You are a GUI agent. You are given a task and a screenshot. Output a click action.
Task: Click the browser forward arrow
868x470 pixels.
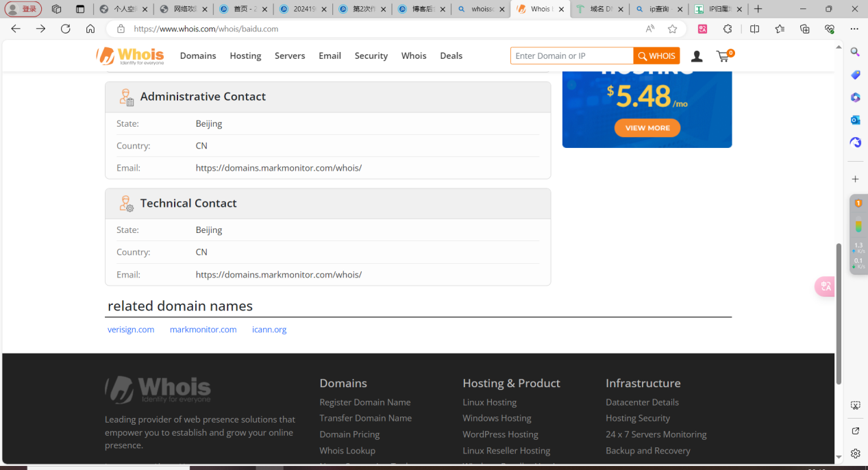(x=41, y=29)
